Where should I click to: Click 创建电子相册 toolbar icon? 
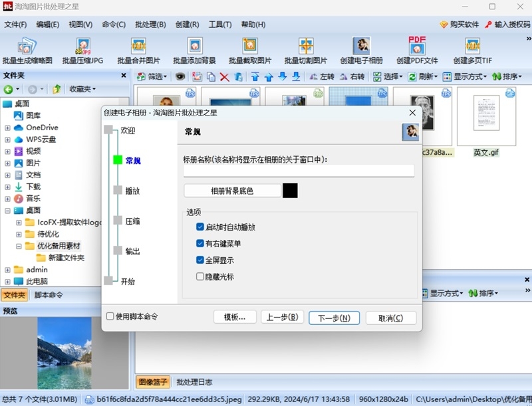361,51
